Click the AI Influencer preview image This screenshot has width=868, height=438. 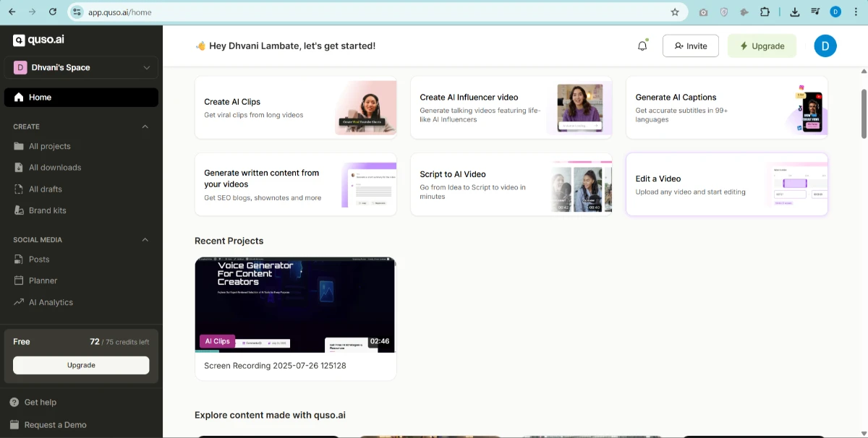click(580, 108)
